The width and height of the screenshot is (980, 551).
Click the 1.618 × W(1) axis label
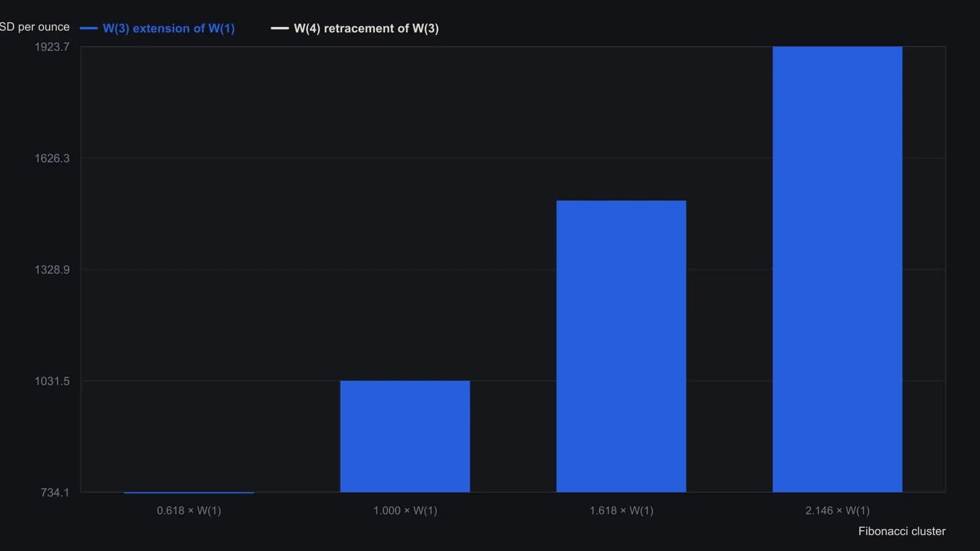point(621,511)
